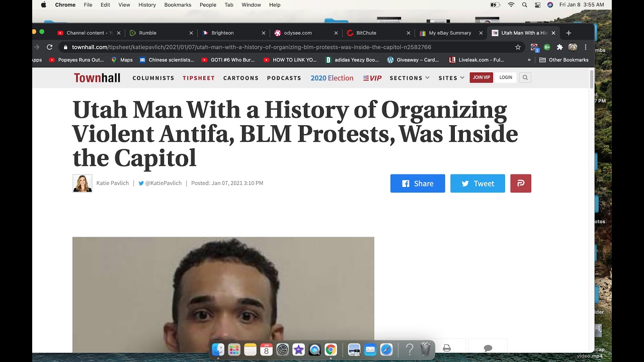Screen dimensions: 644x362
Task: Share article via red Parler icon
Action: click(521, 184)
